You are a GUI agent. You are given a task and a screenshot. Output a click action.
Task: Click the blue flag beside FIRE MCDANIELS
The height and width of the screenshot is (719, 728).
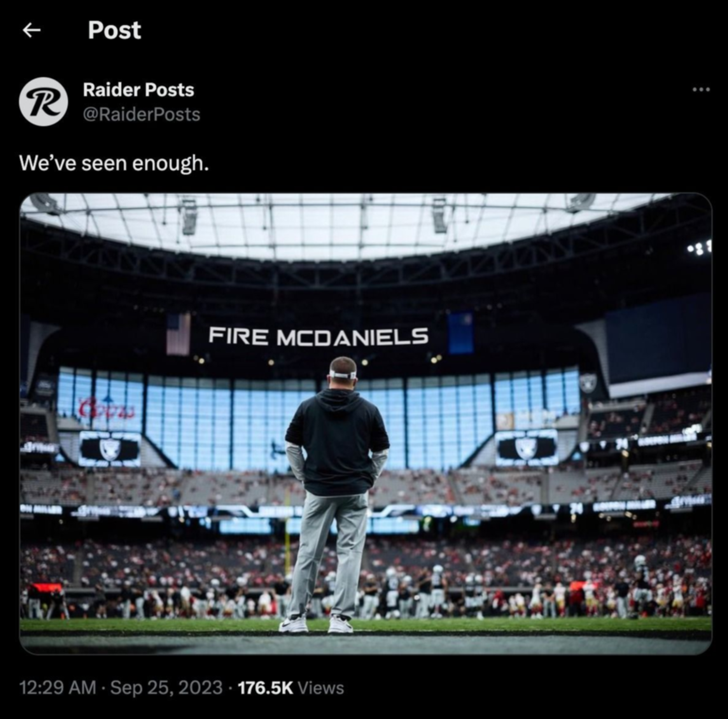[461, 333]
